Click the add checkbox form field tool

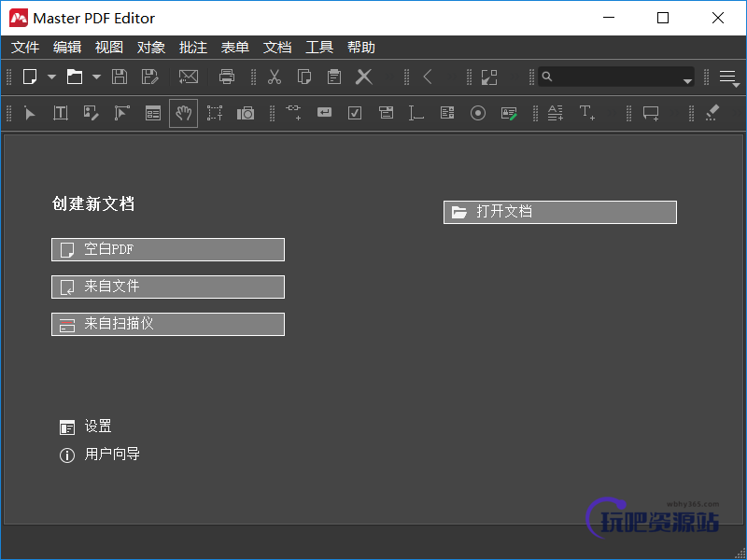(355, 113)
